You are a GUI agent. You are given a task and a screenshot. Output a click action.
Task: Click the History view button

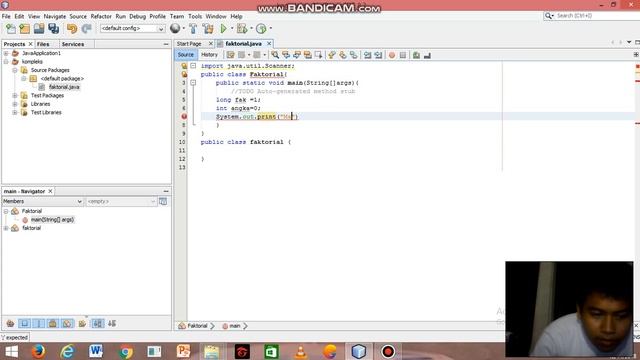coord(209,55)
